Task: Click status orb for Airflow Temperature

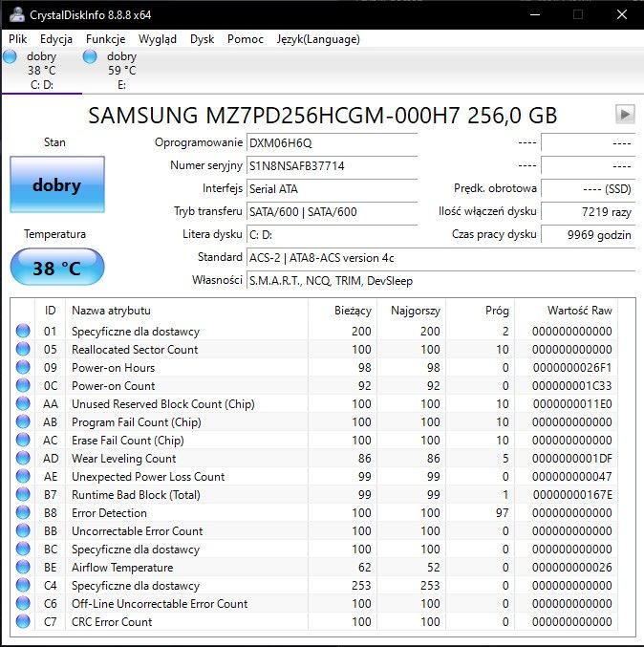Action: pyautogui.click(x=23, y=567)
